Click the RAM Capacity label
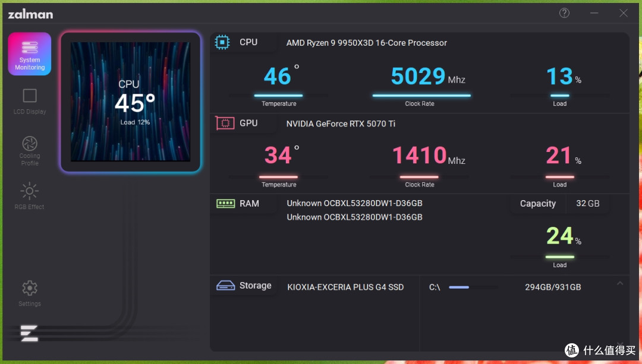Image resolution: width=642 pixels, height=364 pixels. 537,204
